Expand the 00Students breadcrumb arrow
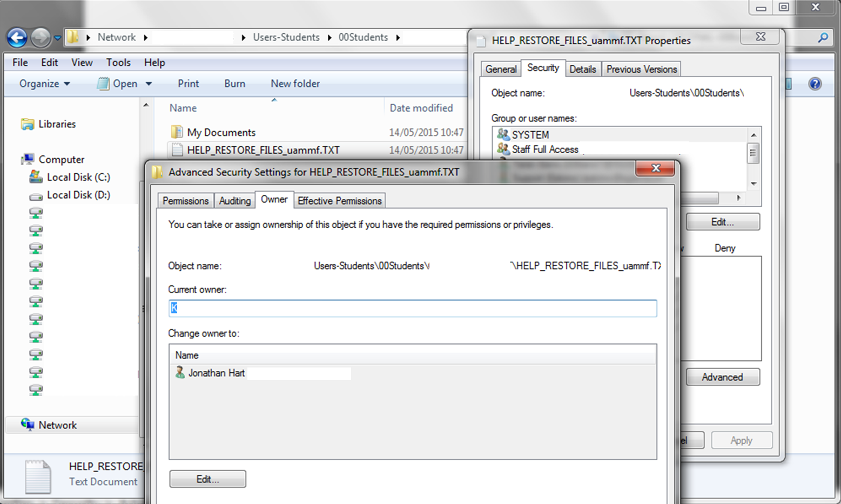The height and width of the screenshot is (504, 841). tap(398, 37)
